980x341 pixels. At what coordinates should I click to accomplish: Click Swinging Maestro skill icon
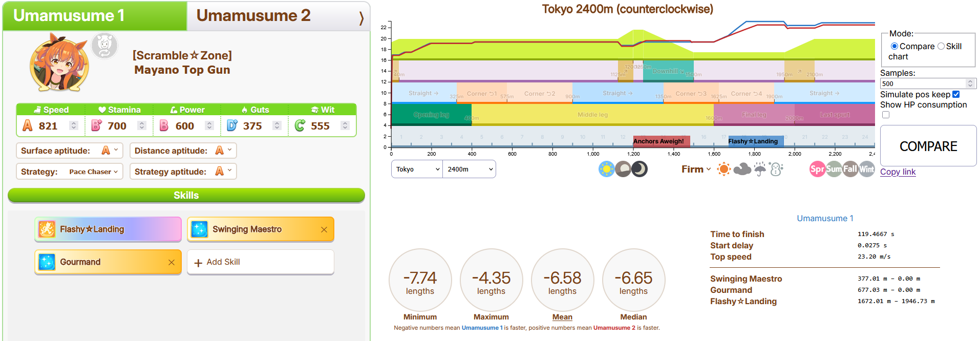pos(200,229)
